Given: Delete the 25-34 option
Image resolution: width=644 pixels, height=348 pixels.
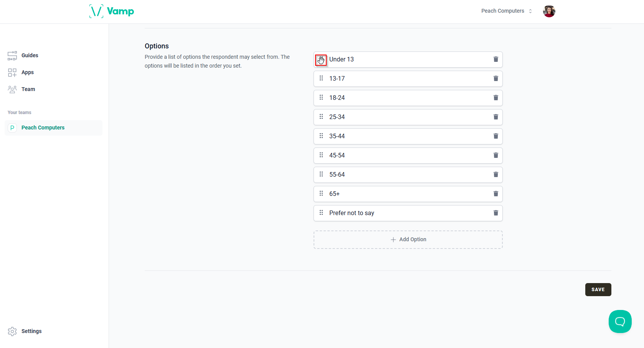Looking at the screenshot, I should pyautogui.click(x=496, y=117).
